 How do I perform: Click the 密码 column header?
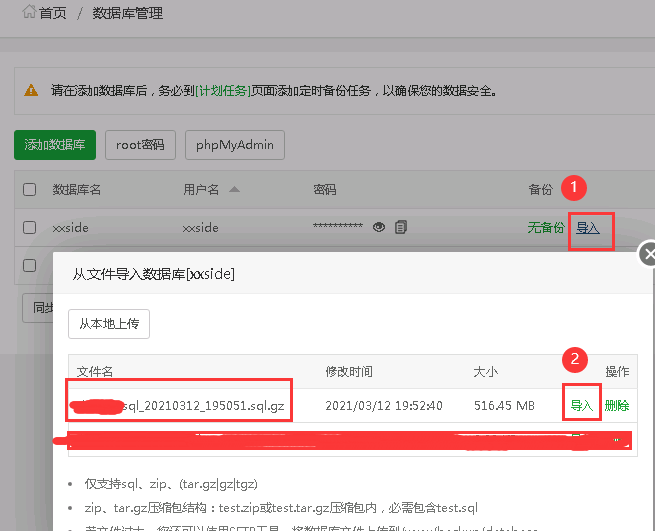[325, 190]
